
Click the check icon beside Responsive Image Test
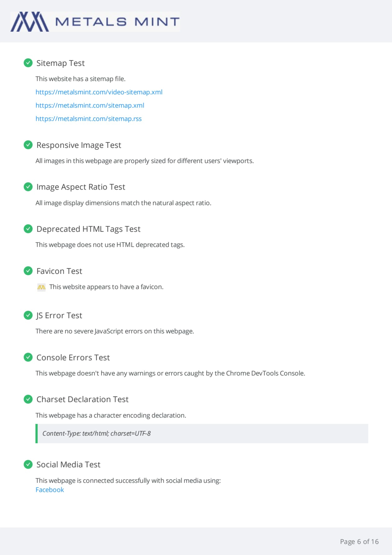click(28, 145)
